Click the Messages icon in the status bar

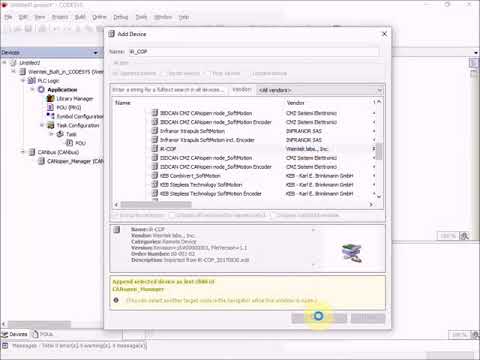coord(5,346)
